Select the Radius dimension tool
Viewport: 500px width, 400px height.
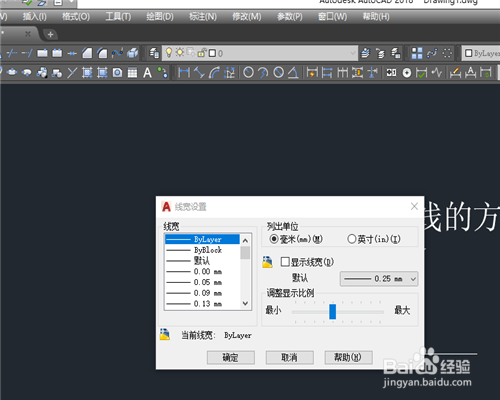coord(248,72)
